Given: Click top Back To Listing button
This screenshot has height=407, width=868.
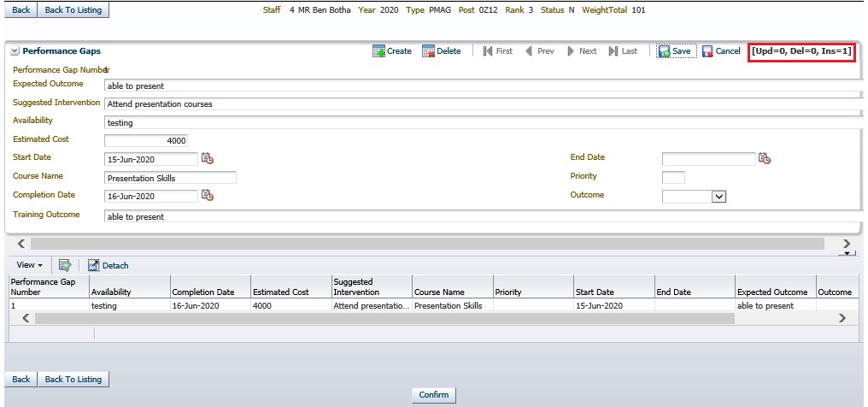Looking at the screenshot, I should click(73, 10).
